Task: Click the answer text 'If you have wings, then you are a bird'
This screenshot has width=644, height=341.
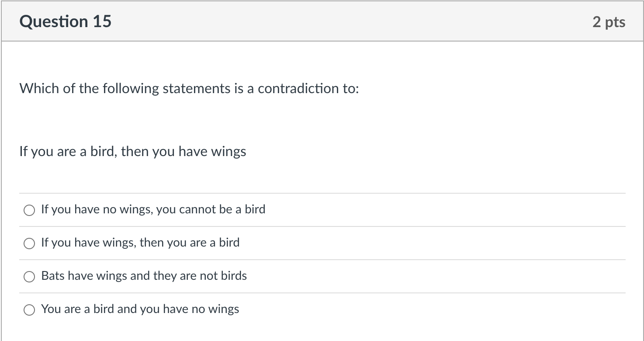Action: pyautogui.click(x=140, y=243)
